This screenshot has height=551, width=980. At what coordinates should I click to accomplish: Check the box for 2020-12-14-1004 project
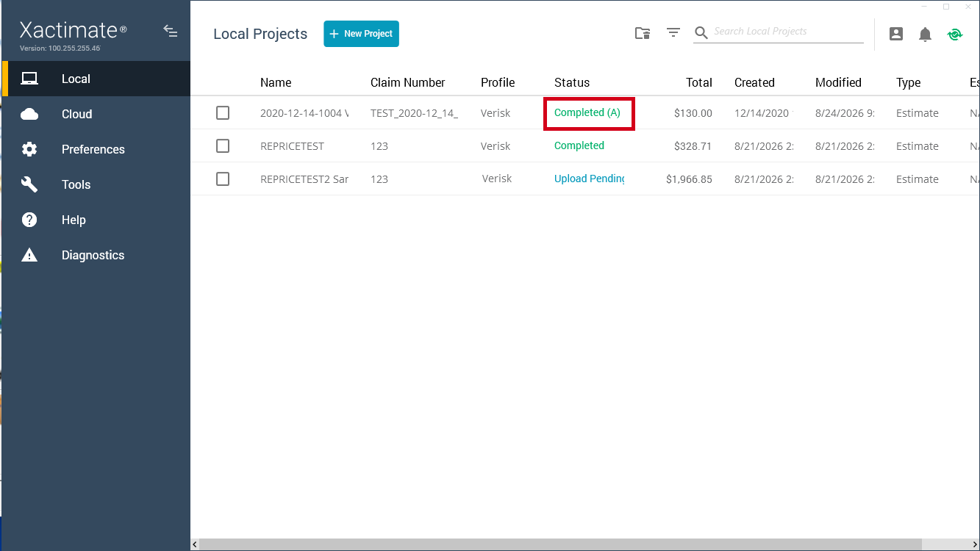pos(223,112)
